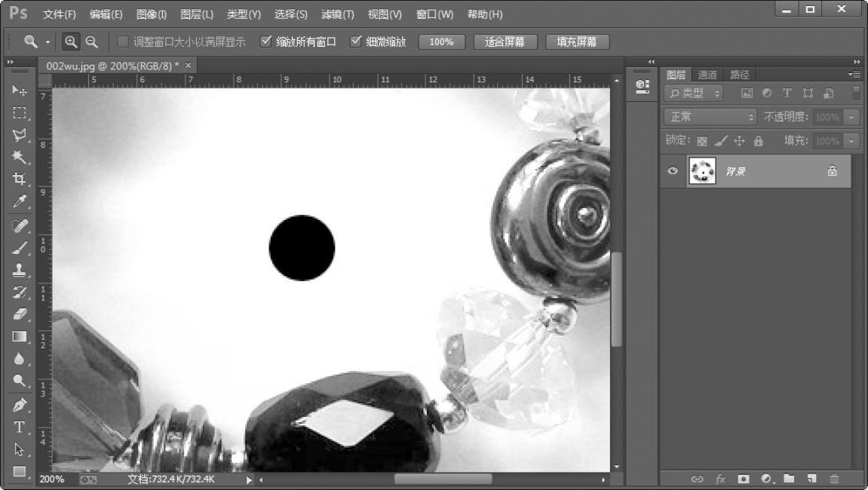Hide the 背景 layer visibility eye
The height and width of the screenshot is (490, 868).
pos(673,171)
